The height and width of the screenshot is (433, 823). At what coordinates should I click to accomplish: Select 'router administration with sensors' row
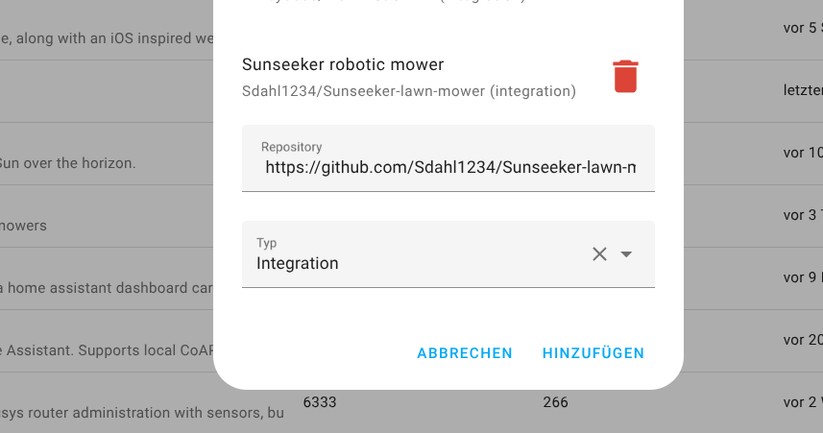pyautogui.click(x=142, y=413)
